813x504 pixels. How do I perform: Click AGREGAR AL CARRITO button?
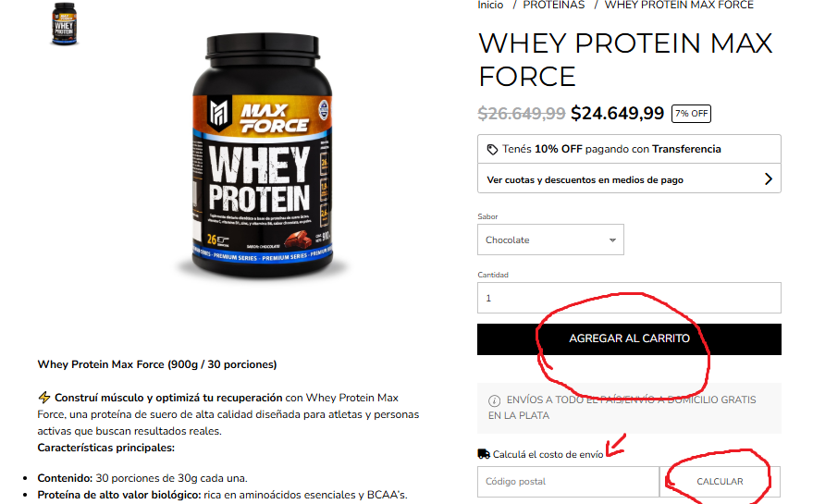click(x=629, y=339)
